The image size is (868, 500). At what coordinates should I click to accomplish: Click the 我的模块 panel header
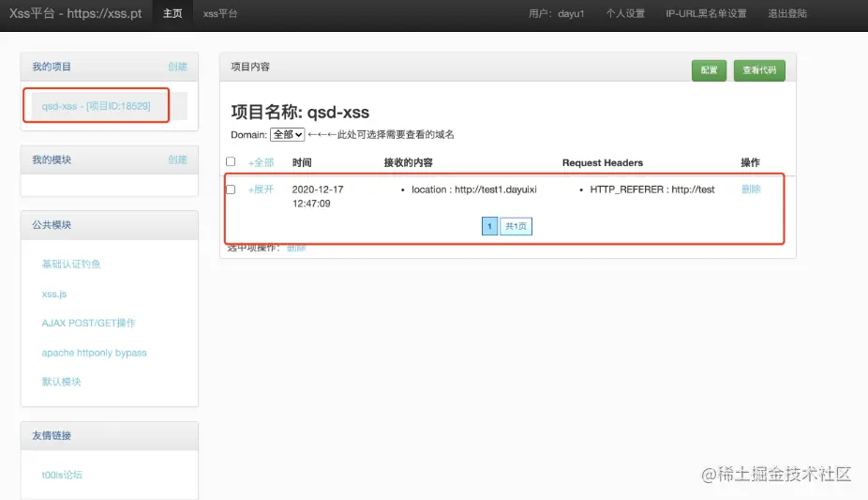tap(52, 159)
